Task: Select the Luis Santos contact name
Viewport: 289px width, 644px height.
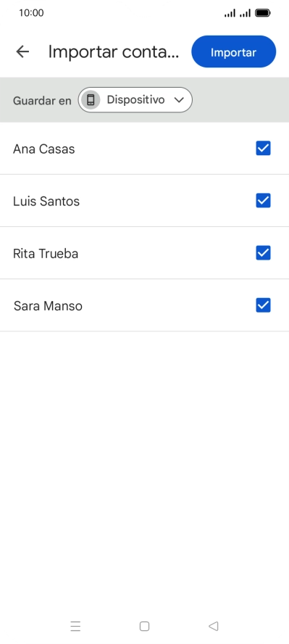Action: coord(46,202)
